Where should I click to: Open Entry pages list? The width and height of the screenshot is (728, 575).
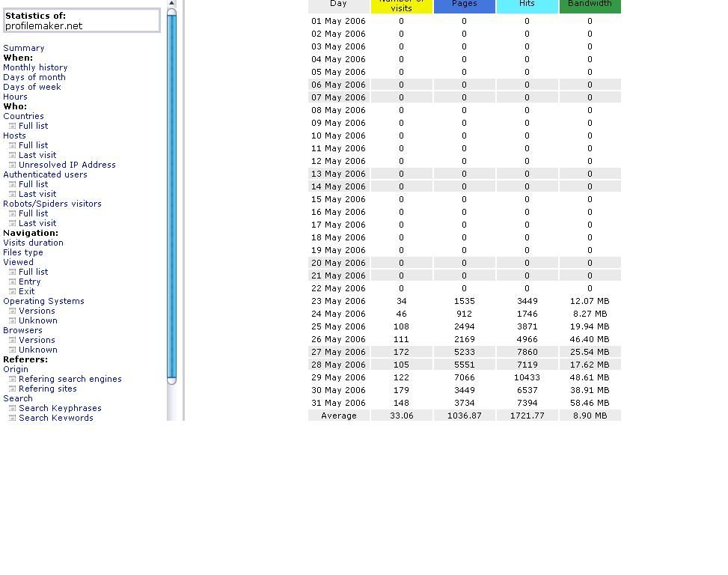pyautogui.click(x=30, y=282)
